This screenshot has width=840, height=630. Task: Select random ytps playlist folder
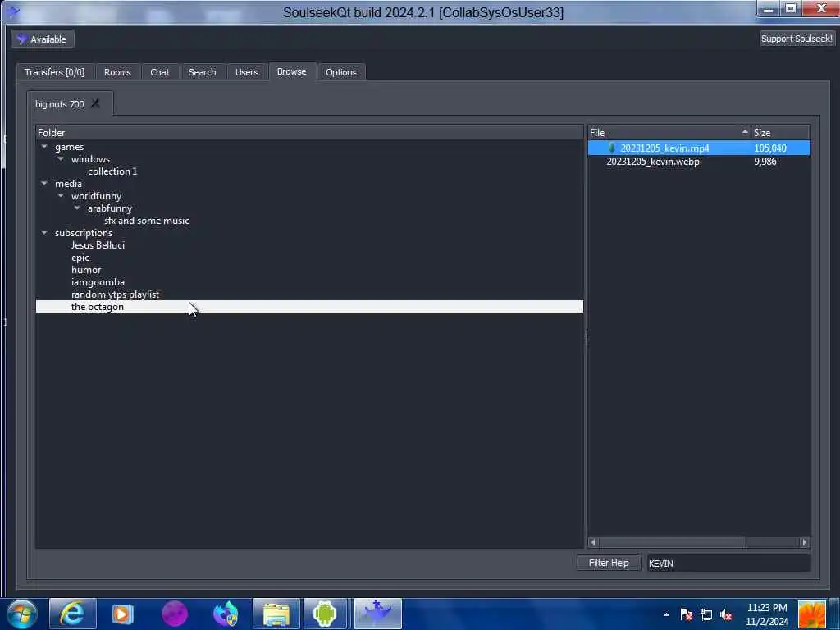[115, 294]
